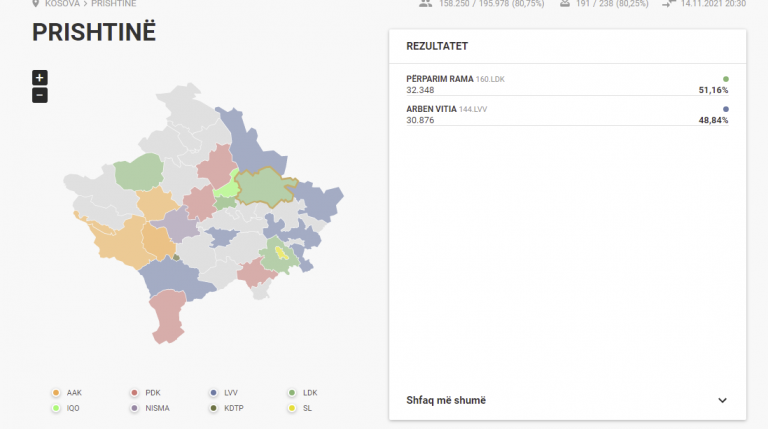Zoom out of the map with minus button

pyautogui.click(x=40, y=95)
